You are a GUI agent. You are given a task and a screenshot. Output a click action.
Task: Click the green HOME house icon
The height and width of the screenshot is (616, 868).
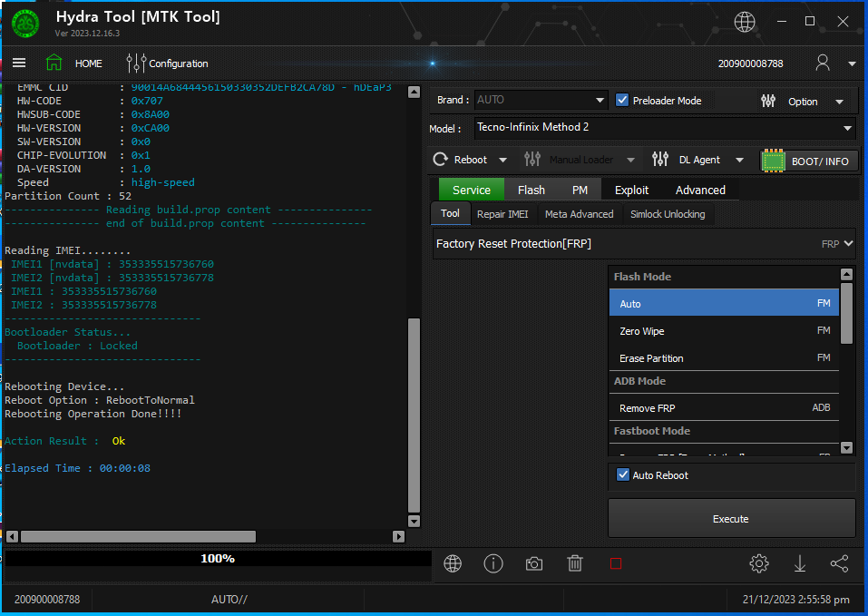tap(54, 63)
